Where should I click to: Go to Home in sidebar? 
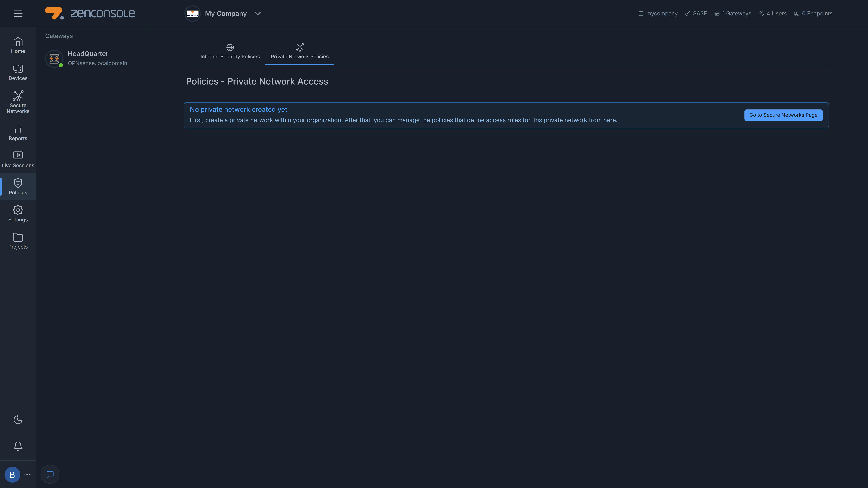pos(18,45)
